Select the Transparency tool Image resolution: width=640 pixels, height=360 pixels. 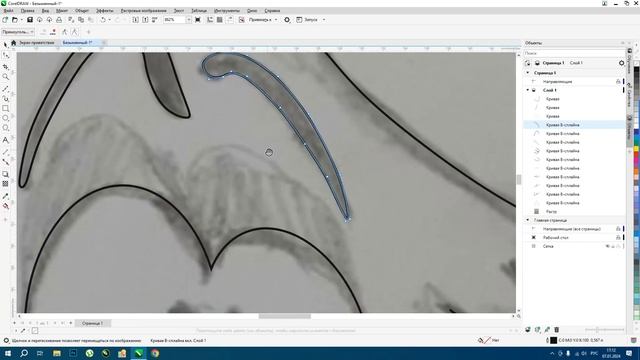point(5,184)
